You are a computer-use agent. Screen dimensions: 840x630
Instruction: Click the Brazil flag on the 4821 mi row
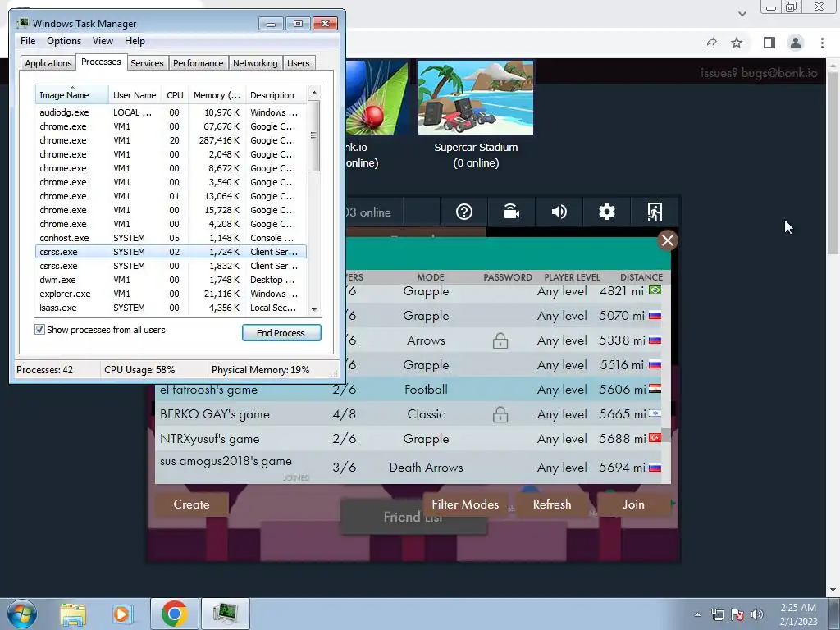(655, 290)
